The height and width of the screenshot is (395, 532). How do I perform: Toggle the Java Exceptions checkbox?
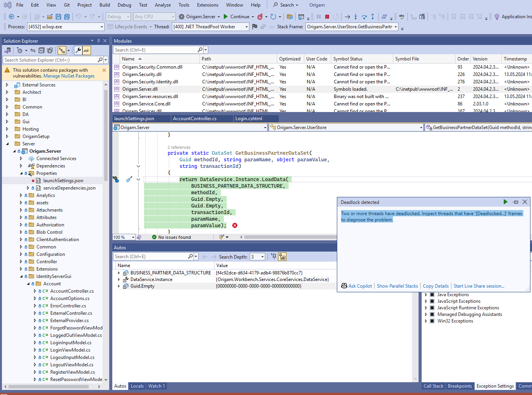[432, 295]
